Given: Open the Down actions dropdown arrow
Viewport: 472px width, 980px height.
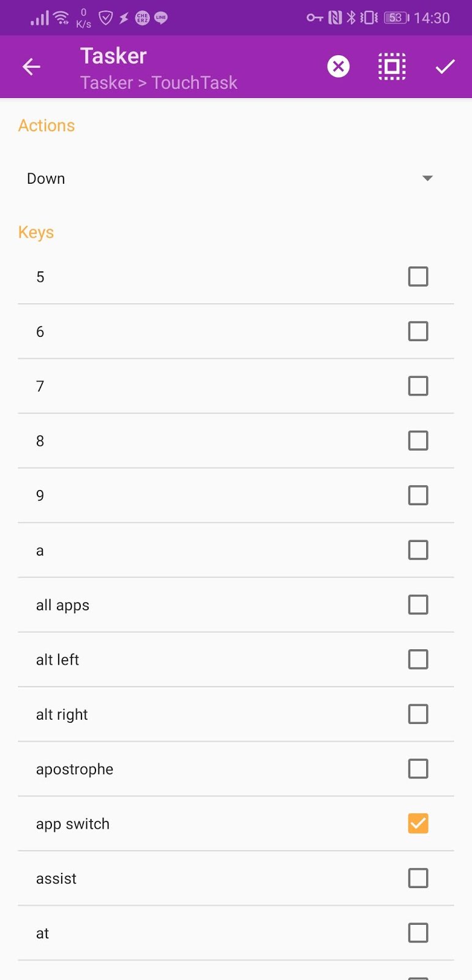Looking at the screenshot, I should [428, 178].
